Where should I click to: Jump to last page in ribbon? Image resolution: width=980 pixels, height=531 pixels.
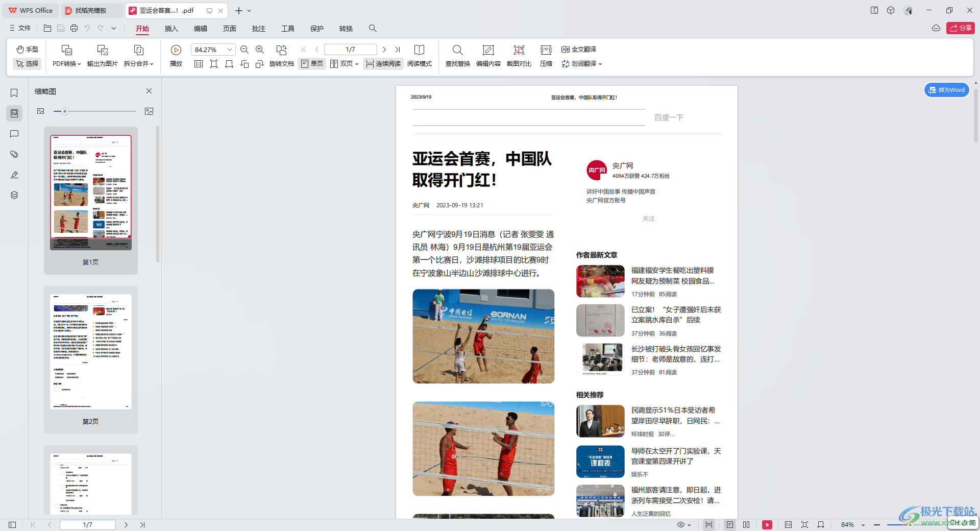click(x=398, y=50)
